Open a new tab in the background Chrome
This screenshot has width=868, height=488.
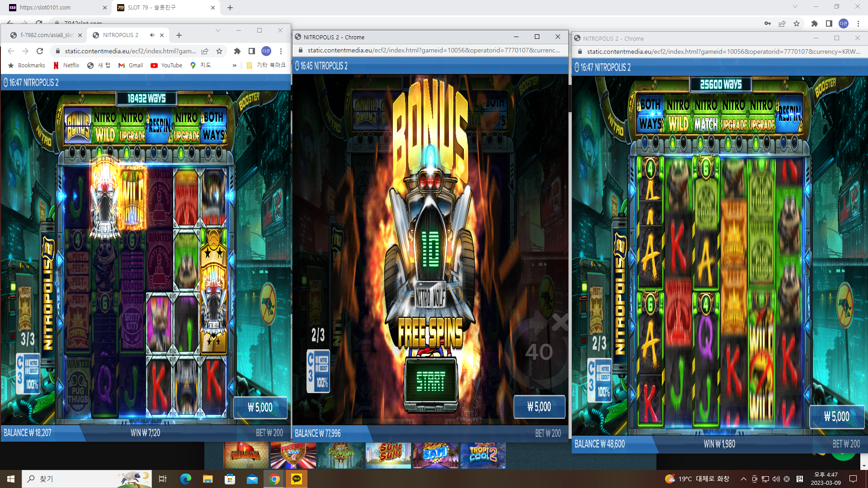(230, 8)
